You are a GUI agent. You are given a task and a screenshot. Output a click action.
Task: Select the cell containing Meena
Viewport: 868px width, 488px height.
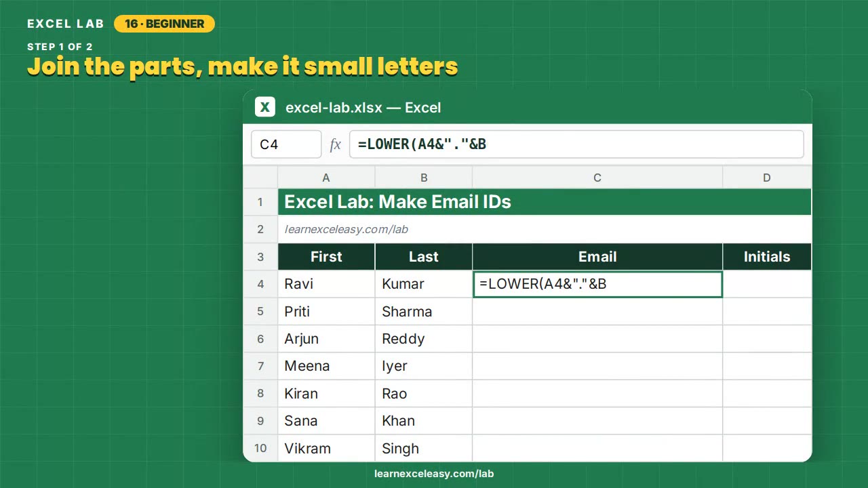tap(326, 366)
